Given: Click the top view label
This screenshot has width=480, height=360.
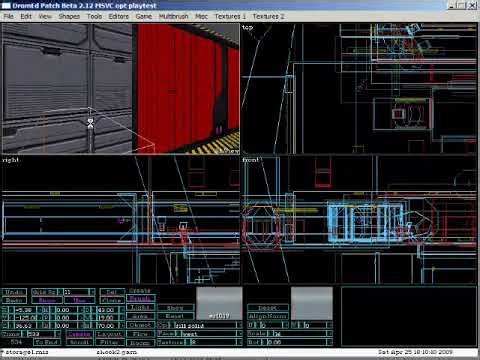Looking at the screenshot, I should pos(247,28).
